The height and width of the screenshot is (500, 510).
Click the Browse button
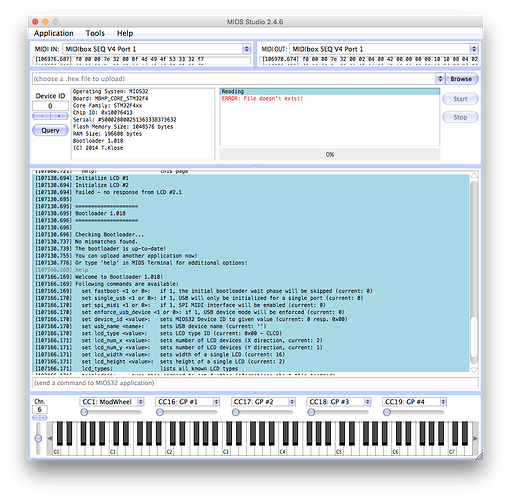tap(461, 79)
